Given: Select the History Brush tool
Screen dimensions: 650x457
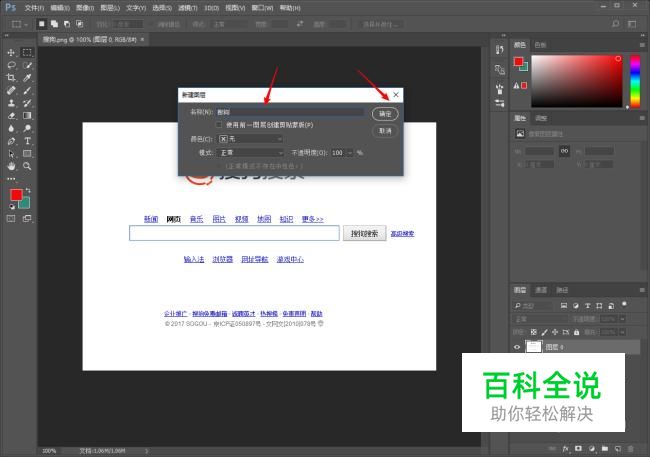Looking at the screenshot, I should click(x=27, y=103).
